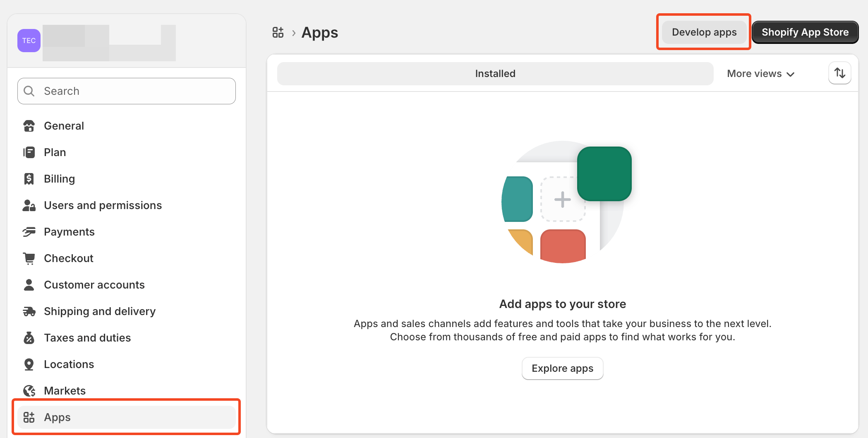The width and height of the screenshot is (868, 438).
Task: Open the Shopify App Store button
Action: (805, 32)
